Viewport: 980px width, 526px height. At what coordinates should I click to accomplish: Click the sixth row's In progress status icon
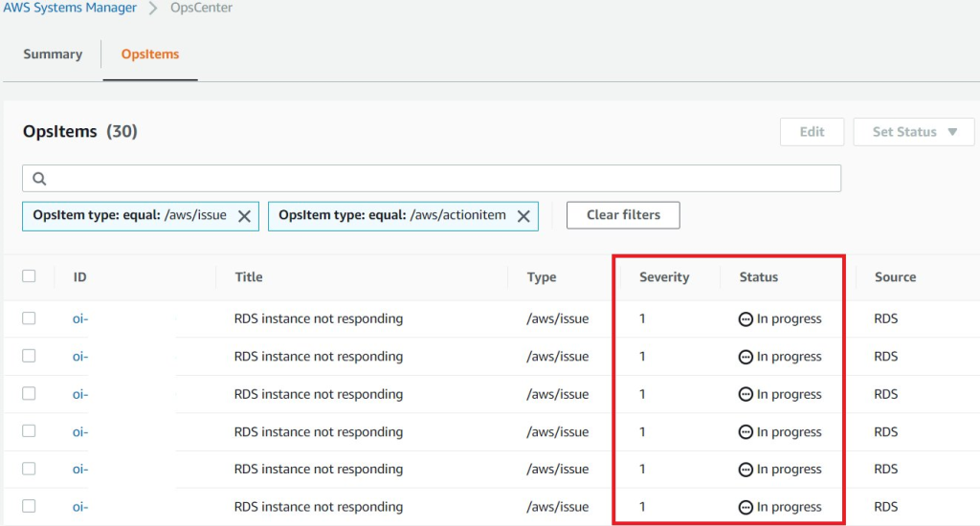point(746,507)
